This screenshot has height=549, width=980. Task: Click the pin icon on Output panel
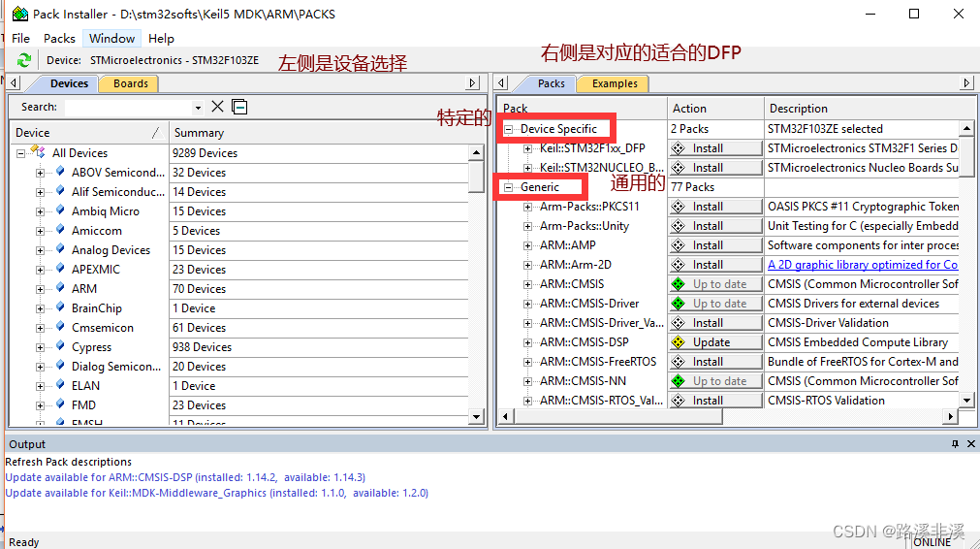(955, 444)
